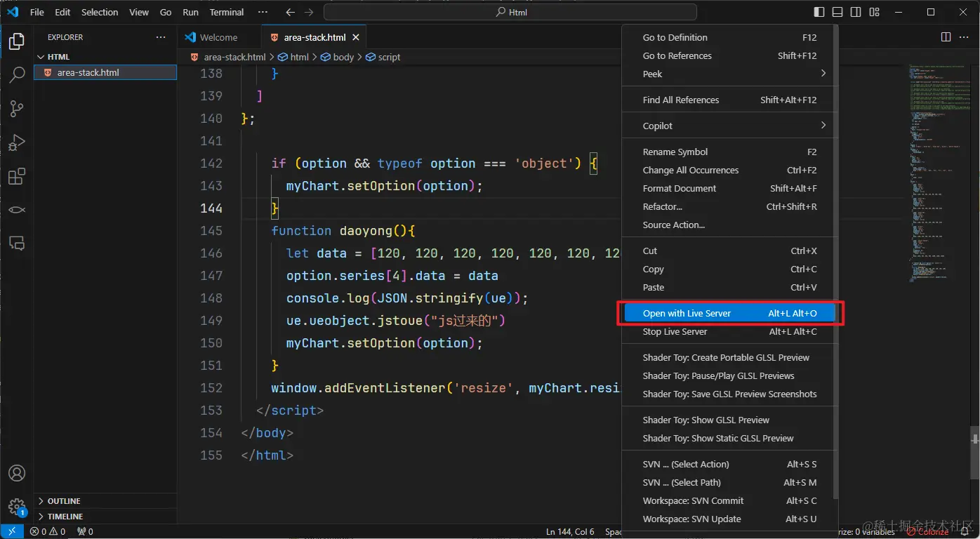The height and width of the screenshot is (539, 980).
Task: Open the Extensions view
Action: point(17,176)
